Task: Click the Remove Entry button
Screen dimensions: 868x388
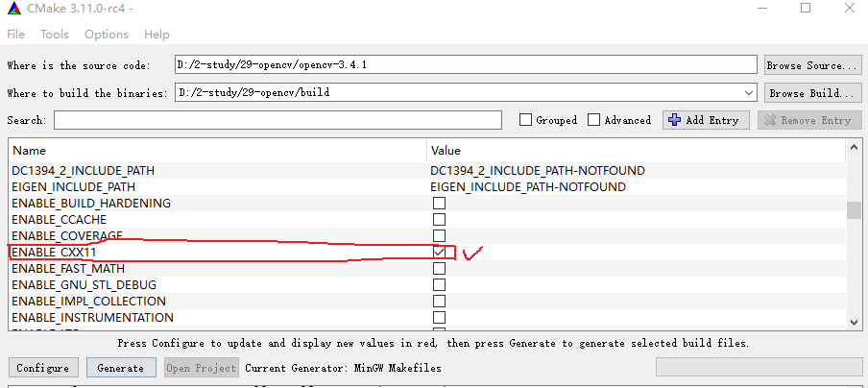Action: coord(809,120)
